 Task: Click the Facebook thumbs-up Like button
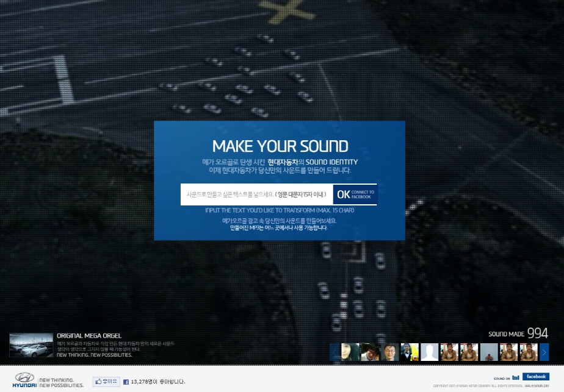pyautogui.click(x=106, y=382)
